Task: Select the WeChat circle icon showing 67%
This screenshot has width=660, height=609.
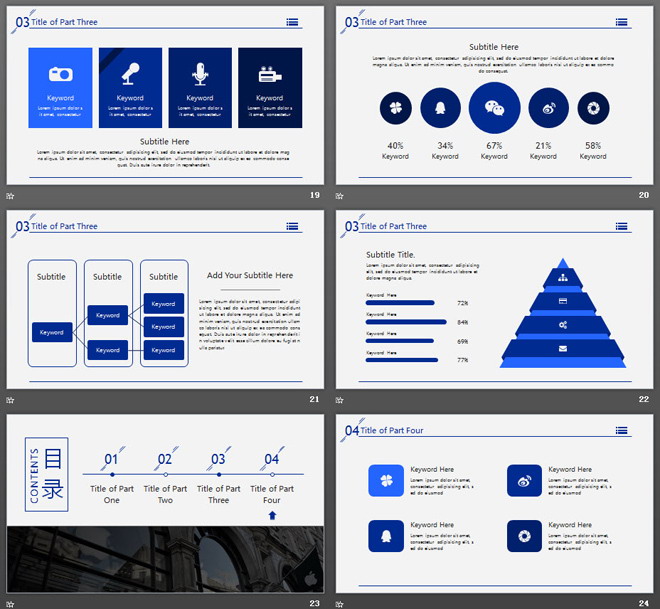Action: click(x=494, y=108)
